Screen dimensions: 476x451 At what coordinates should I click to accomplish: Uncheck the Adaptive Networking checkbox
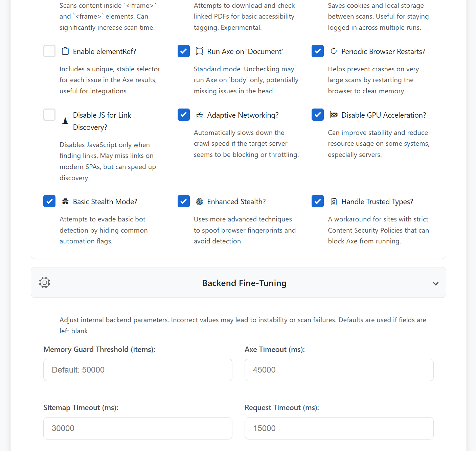click(184, 115)
